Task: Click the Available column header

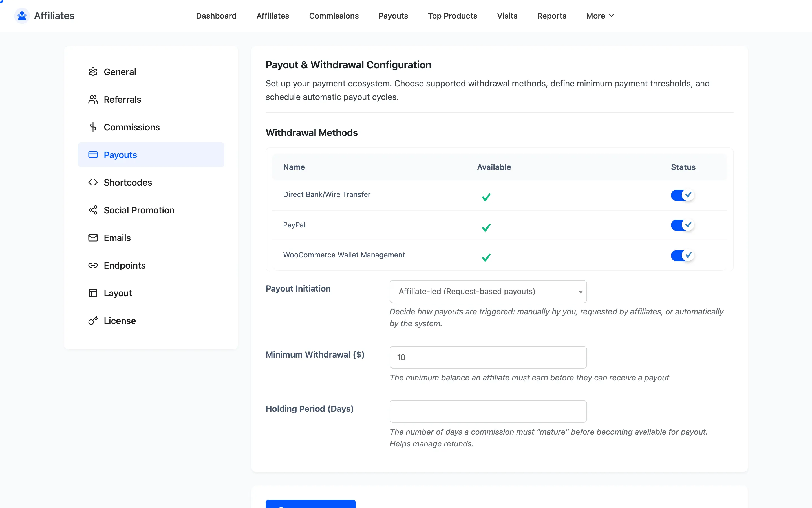Action: click(x=494, y=167)
